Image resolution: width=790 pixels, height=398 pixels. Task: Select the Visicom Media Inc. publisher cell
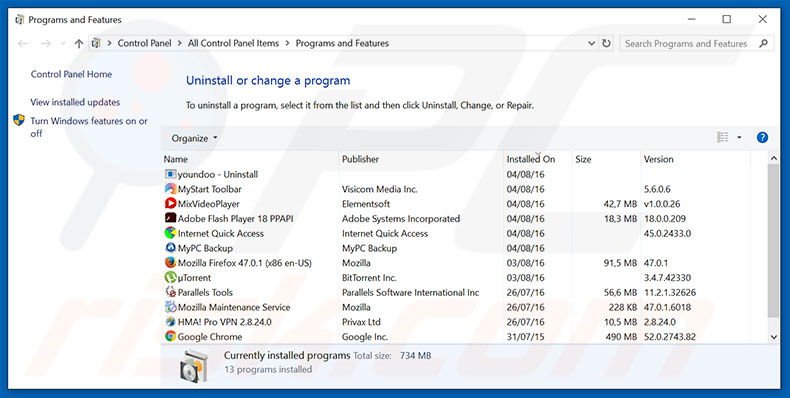[x=379, y=189]
